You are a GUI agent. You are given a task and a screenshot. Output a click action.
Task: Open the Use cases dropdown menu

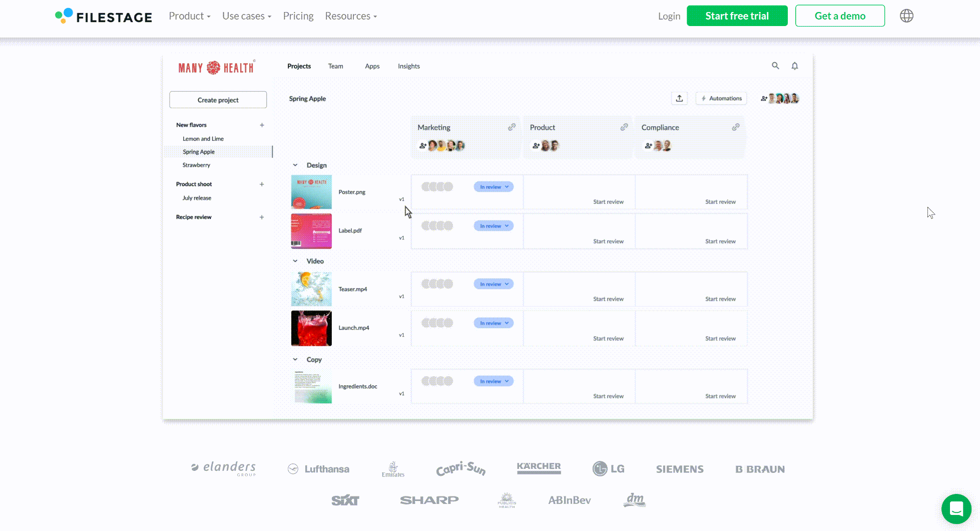coord(246,16)
